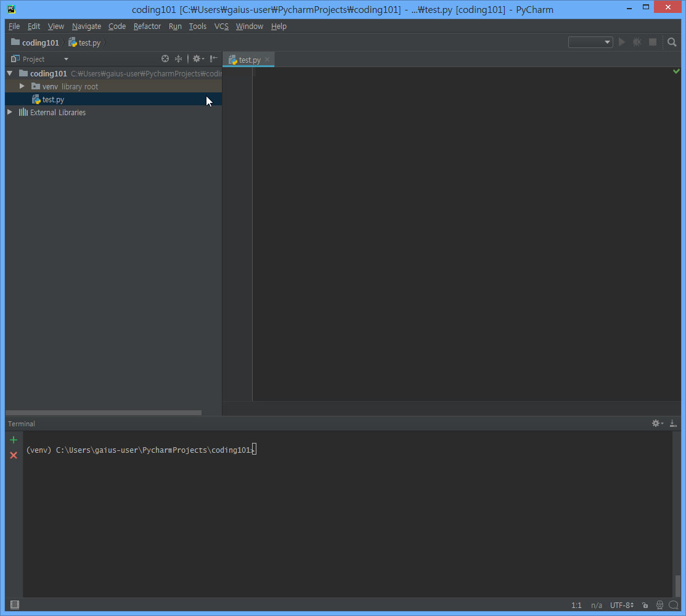
Task: Expand the External Libraries node
Action: (x=9, y=112)
